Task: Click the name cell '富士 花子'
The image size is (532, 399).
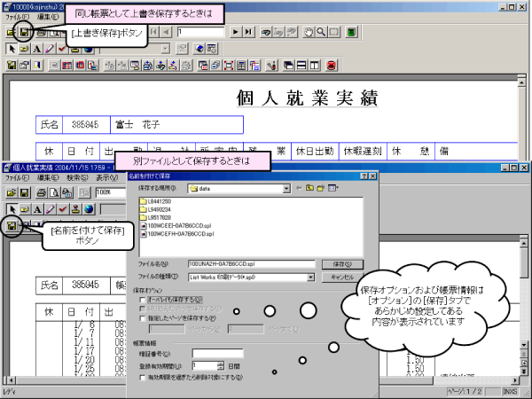Action: pyautogui.click(x=176, y=124)
